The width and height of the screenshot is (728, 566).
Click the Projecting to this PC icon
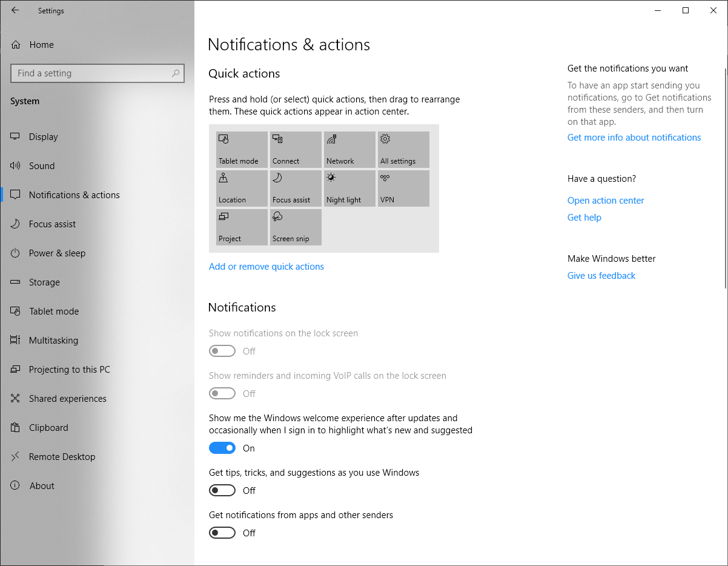click(x=16, y=369)
